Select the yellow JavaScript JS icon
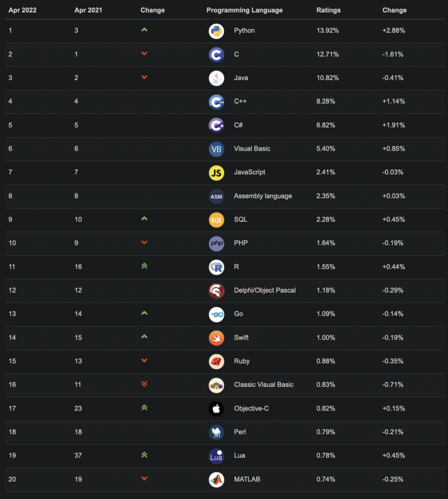 point(216,173)
